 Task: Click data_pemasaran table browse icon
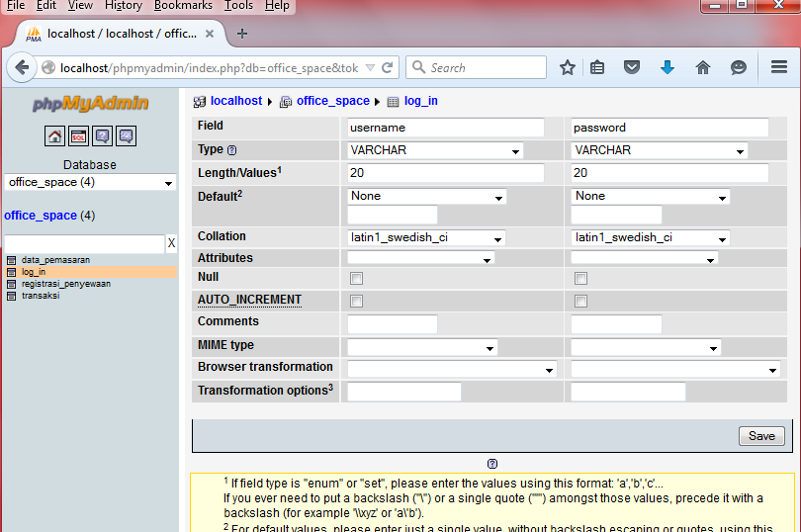(11, 260)
